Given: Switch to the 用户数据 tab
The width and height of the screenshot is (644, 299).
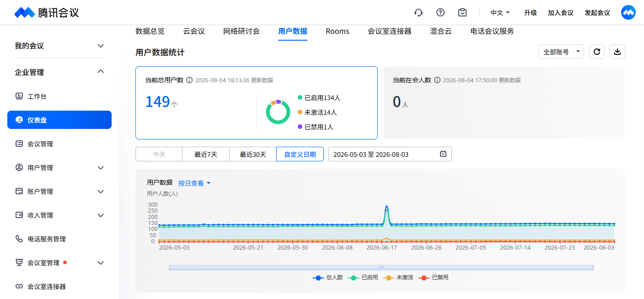Looking at the screenshot, I should pos(293,31).
